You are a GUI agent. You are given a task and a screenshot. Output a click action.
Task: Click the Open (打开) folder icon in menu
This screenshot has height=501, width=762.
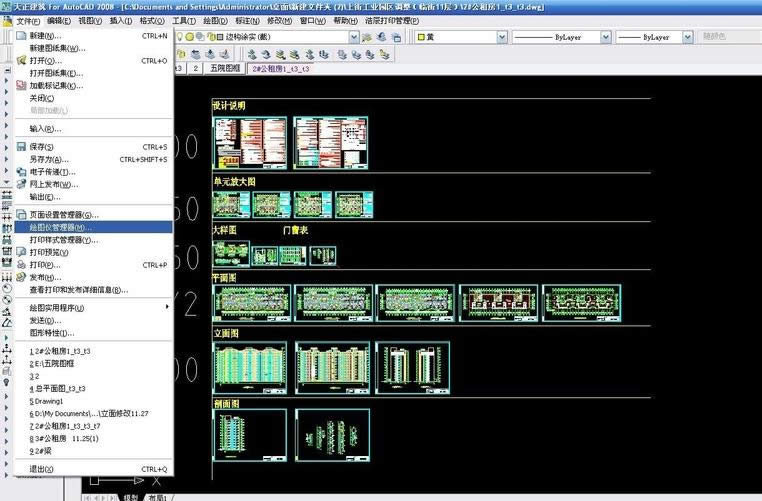click(20, 61)
